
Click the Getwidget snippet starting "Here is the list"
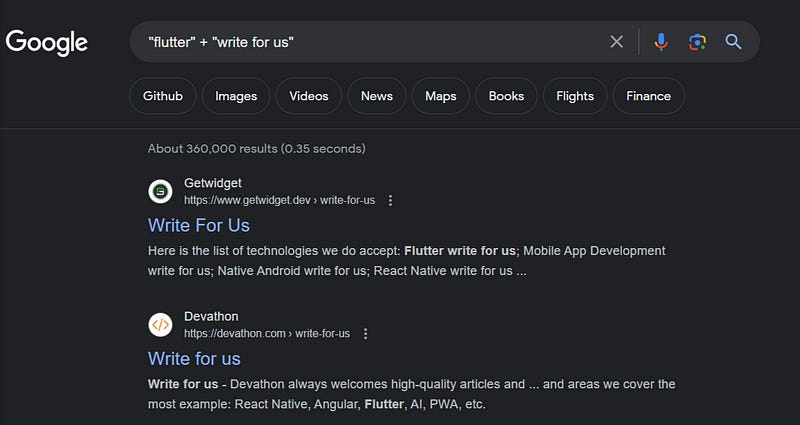click(407, 261)
